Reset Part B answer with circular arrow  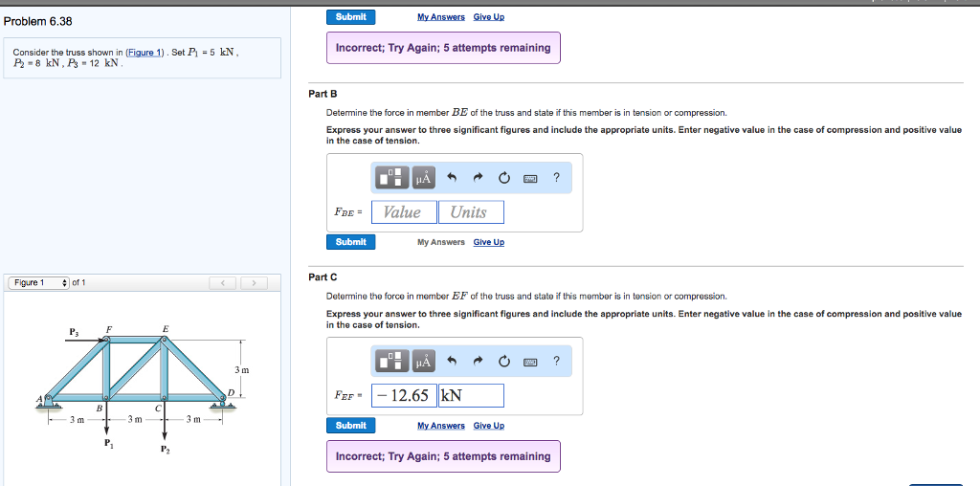504,178
